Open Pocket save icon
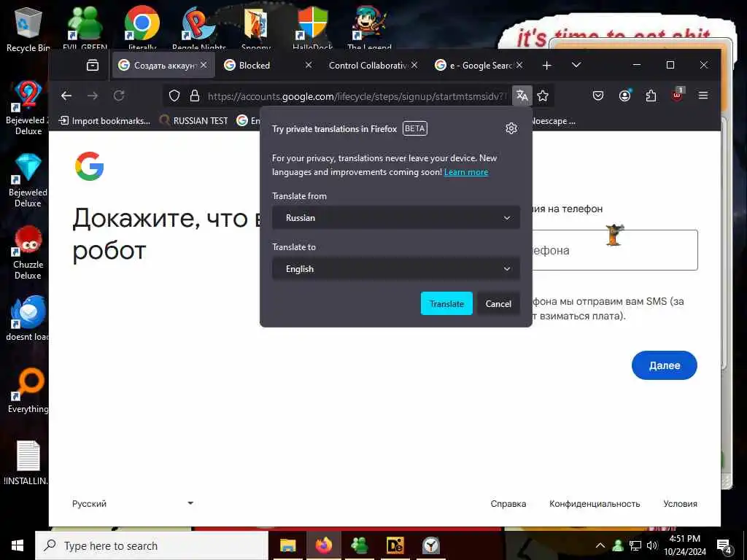747x560 pixels. point(598,96)
